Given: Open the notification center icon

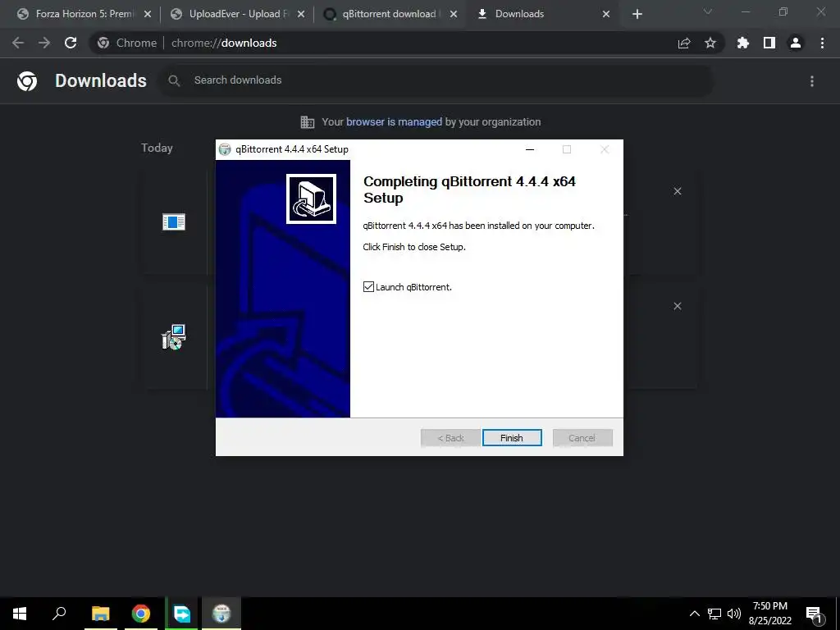Looking at the screenshot, I should coord(815,614).
